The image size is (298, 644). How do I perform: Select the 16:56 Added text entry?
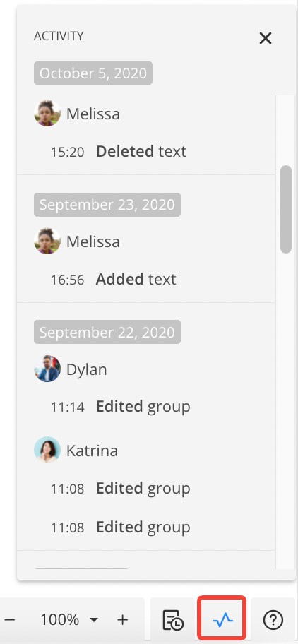pos(113,280)
